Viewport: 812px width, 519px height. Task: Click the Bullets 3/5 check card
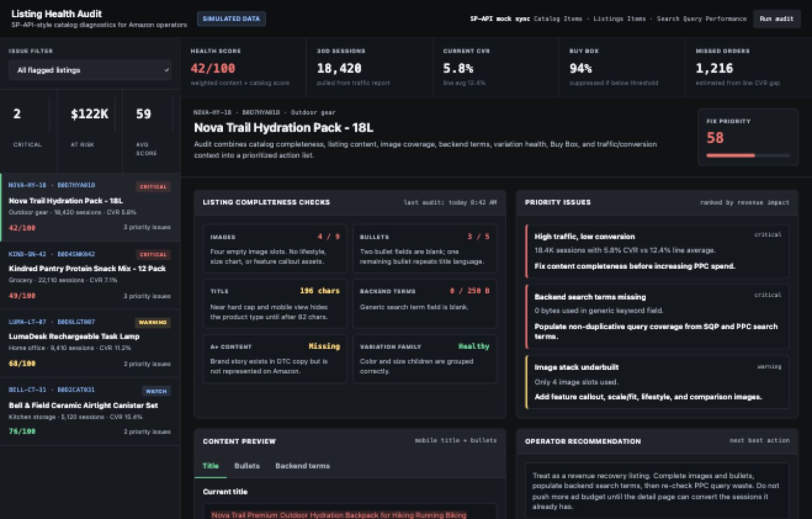click(x=425, y=249)
